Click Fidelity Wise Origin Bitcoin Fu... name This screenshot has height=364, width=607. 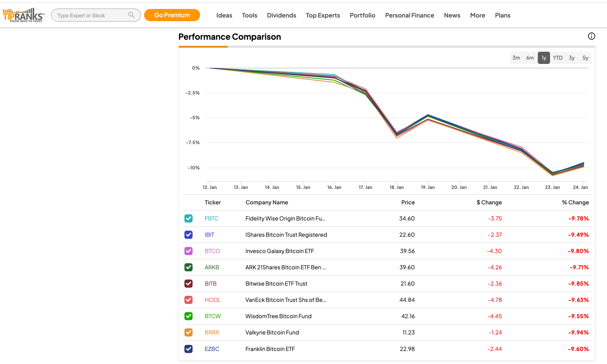point(285,218)
